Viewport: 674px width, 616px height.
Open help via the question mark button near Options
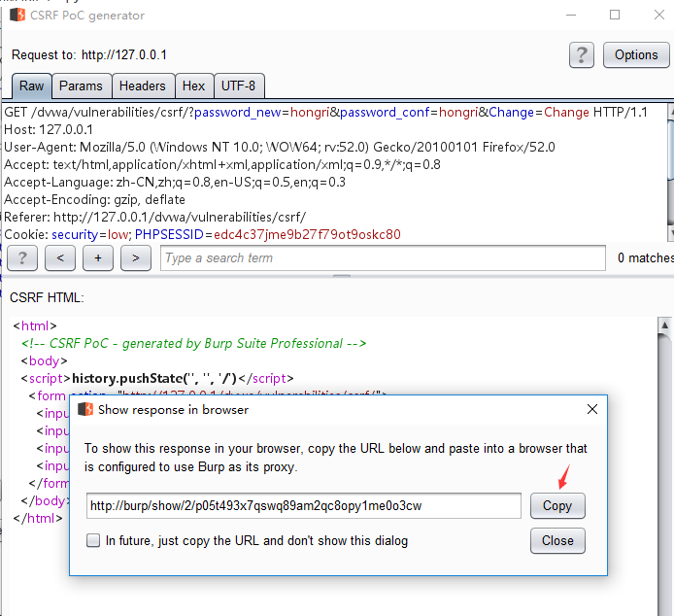582,55
